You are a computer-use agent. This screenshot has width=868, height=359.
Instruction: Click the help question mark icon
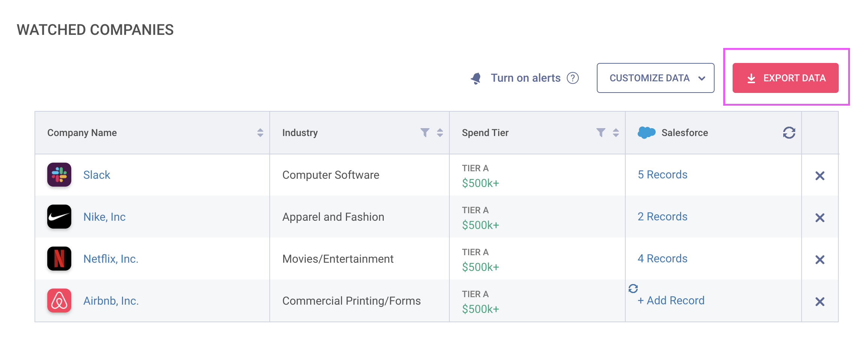(572, 78)
